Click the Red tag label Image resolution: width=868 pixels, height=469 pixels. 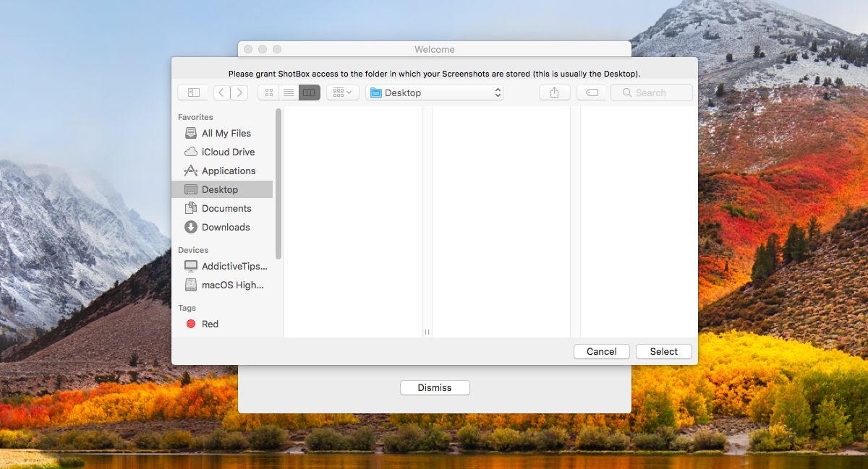210,324
